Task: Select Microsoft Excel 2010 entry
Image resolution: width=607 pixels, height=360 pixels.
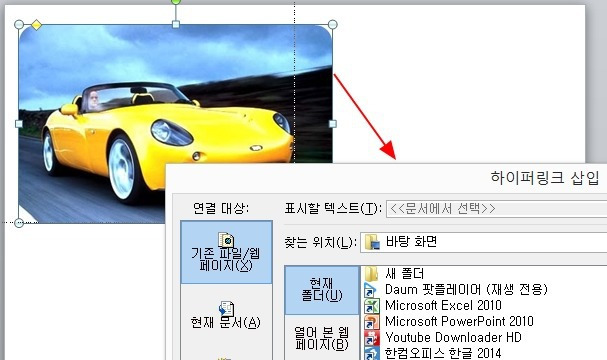Action: point(443,305)
